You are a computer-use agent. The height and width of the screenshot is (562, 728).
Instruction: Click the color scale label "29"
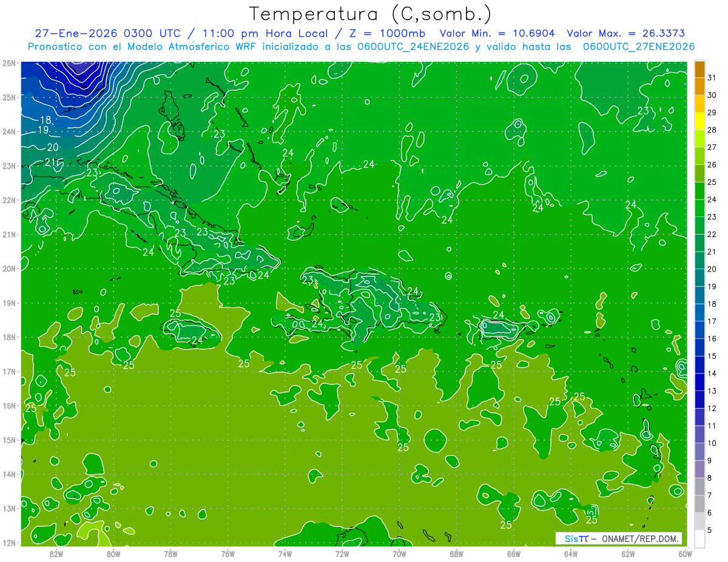712,113
